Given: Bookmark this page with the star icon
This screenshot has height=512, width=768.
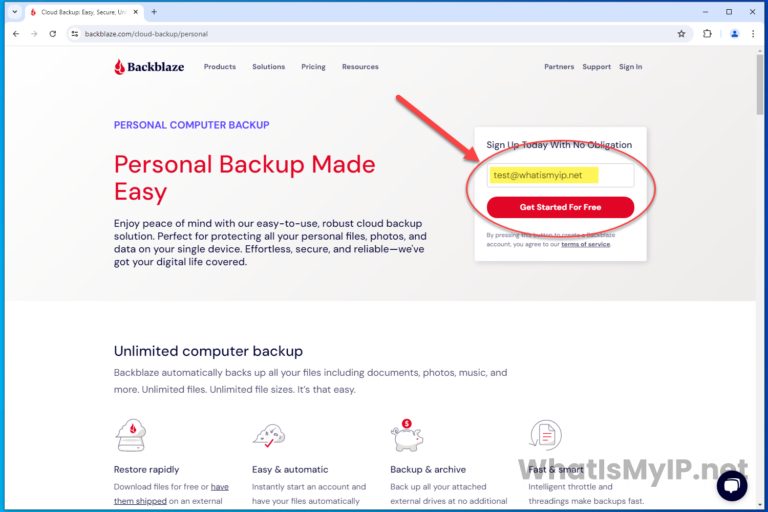Looking at the screenshot, I should (681, 34).
